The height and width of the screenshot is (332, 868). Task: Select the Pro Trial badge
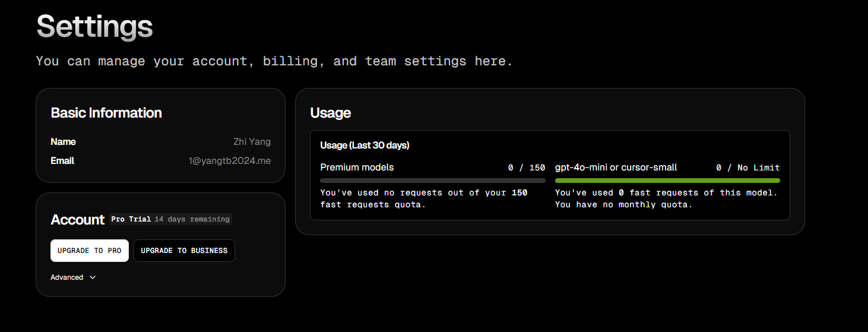[x=131, y=219]
